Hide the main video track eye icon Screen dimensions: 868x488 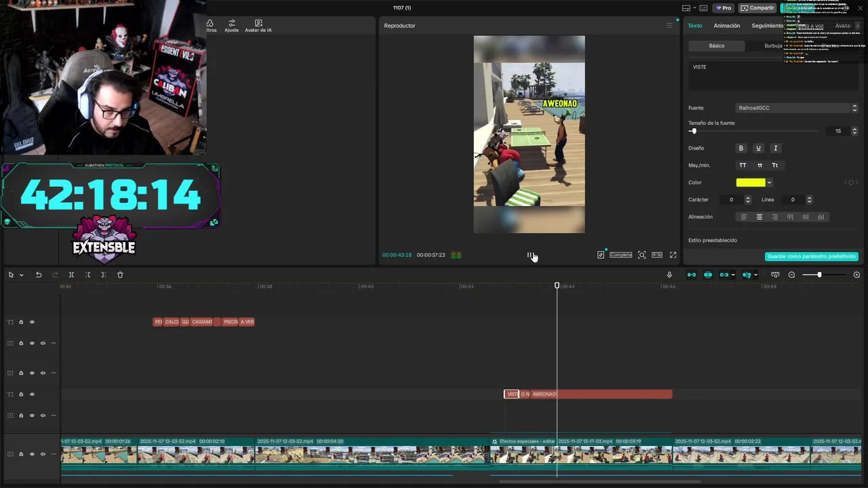click(x=32, y=454)
